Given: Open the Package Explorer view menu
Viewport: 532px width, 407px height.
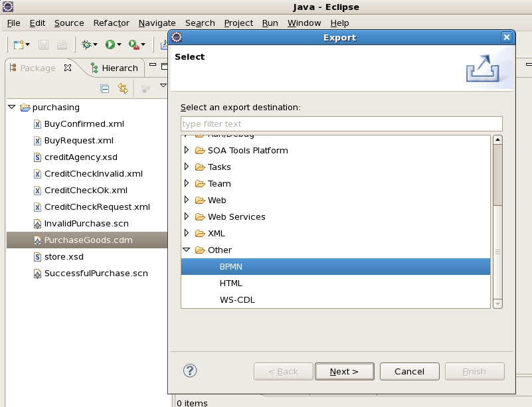Looking at the screenshot, I should (x=163, y=85).
